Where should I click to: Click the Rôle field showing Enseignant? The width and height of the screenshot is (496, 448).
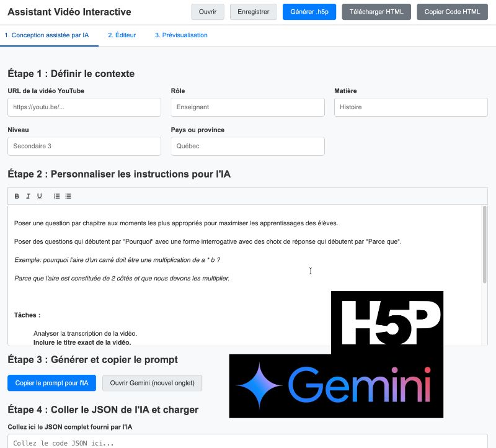(x=247, y=107)
